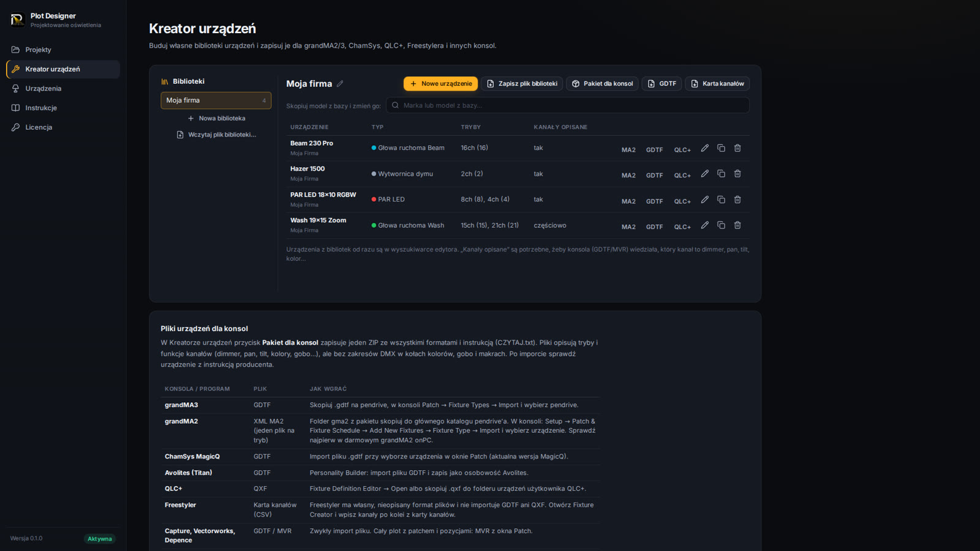Viewport: 980px width, 551px height.
Task: Export Beam 230 Pro as MA2
Action: (x=628, y=149)
